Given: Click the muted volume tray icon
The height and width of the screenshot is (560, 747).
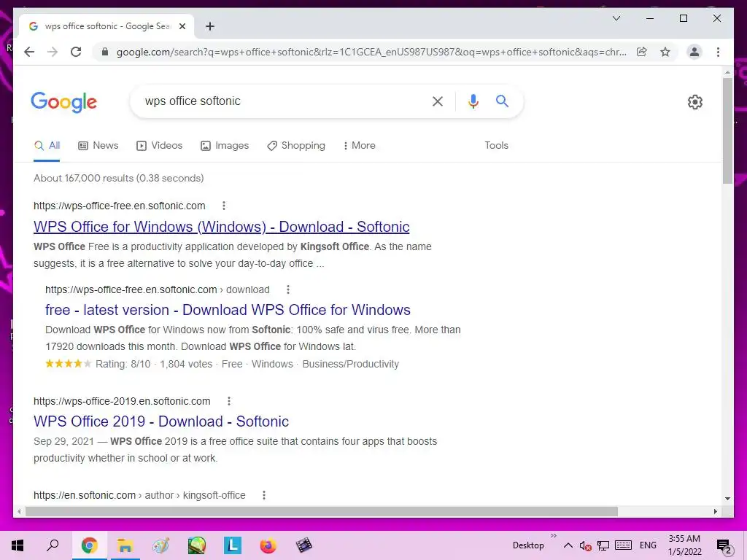Looking at the screenshot, I should pos(586,545).
